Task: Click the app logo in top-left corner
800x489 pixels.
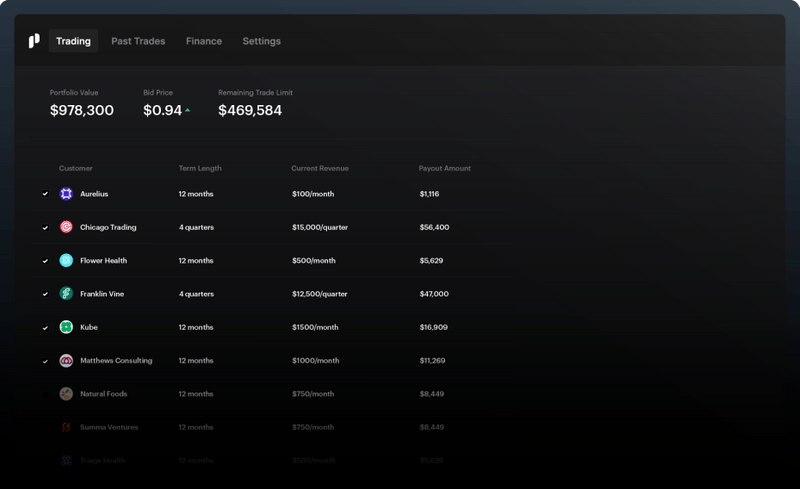Action: 34,41
